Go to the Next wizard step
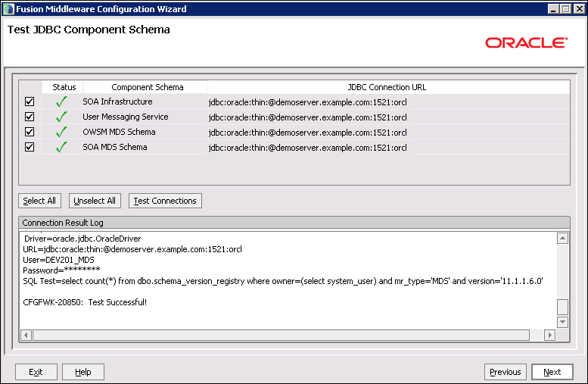The width and height of the screenshot is (588, 384). point(552,372)
